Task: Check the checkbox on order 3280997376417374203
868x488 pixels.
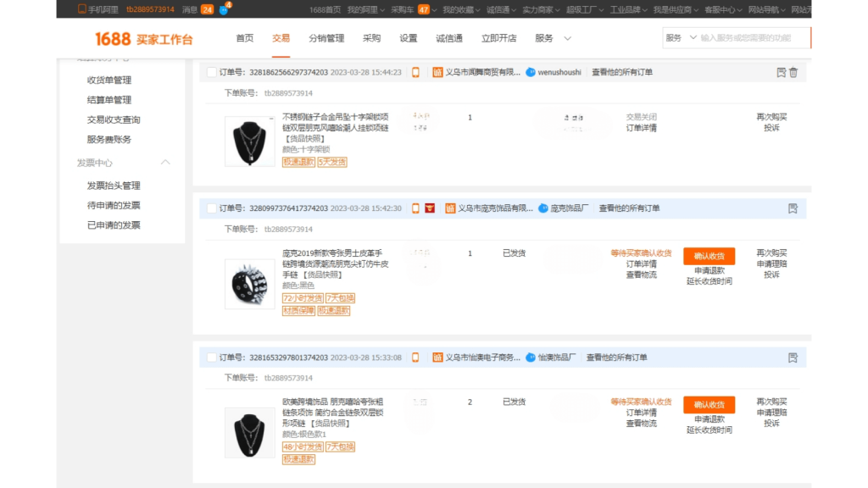Action: pos(212,208)
